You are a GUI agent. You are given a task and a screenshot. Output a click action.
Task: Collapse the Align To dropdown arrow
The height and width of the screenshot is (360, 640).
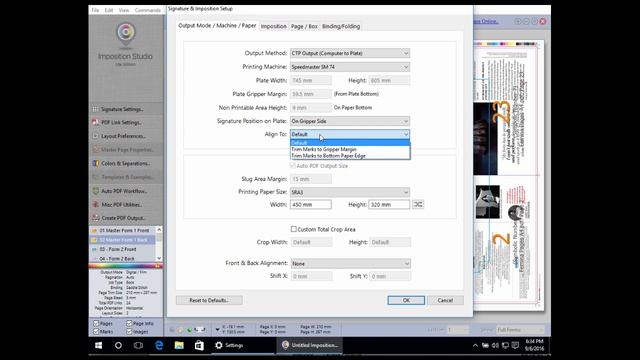pos(406,134)
